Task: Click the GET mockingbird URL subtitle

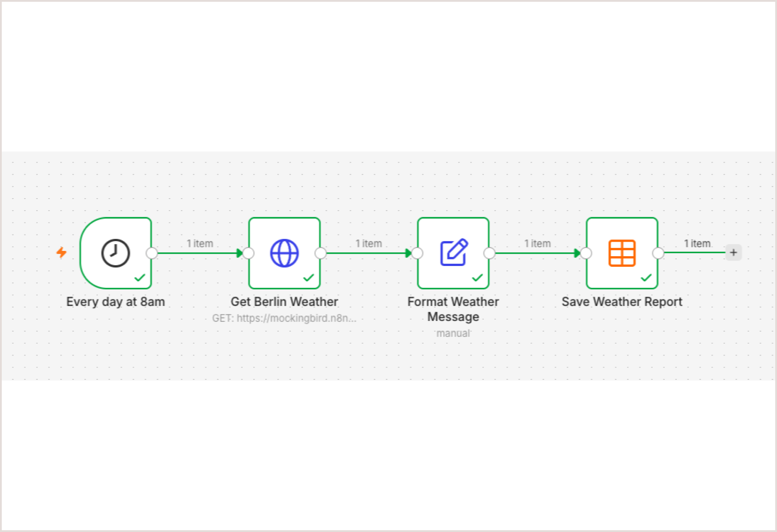Action: pyautogui.click(x=284, y=318)
